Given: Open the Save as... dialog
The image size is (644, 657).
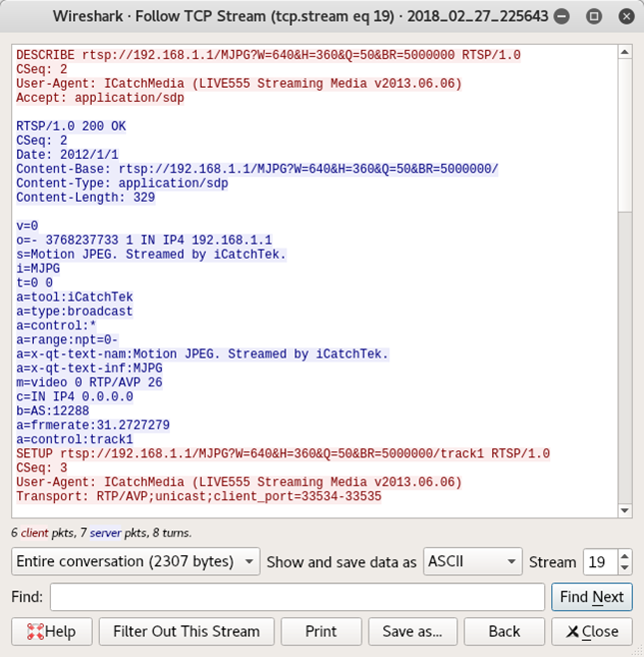Looking at the screenshot, I should coord(412,631).
